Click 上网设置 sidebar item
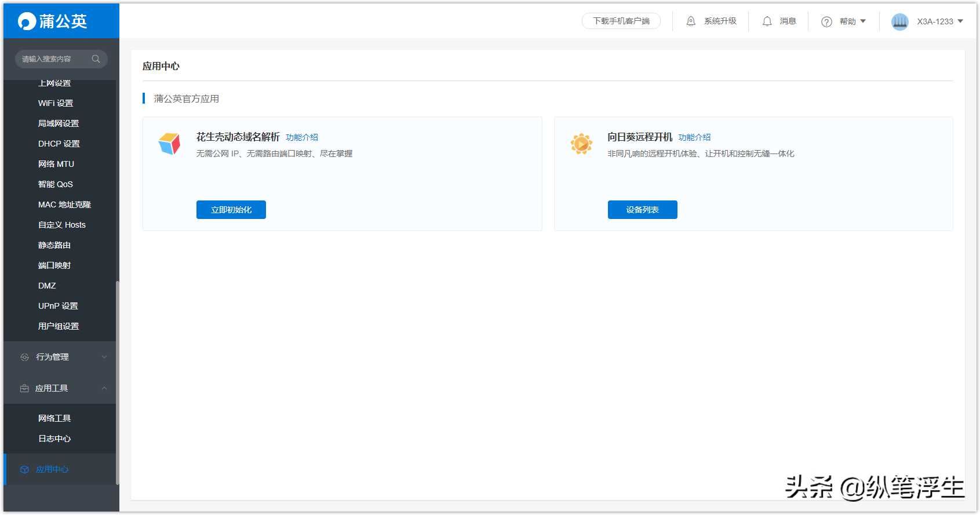Image resolution: width=980 pixels, height=515 pixels. [54, 83]
